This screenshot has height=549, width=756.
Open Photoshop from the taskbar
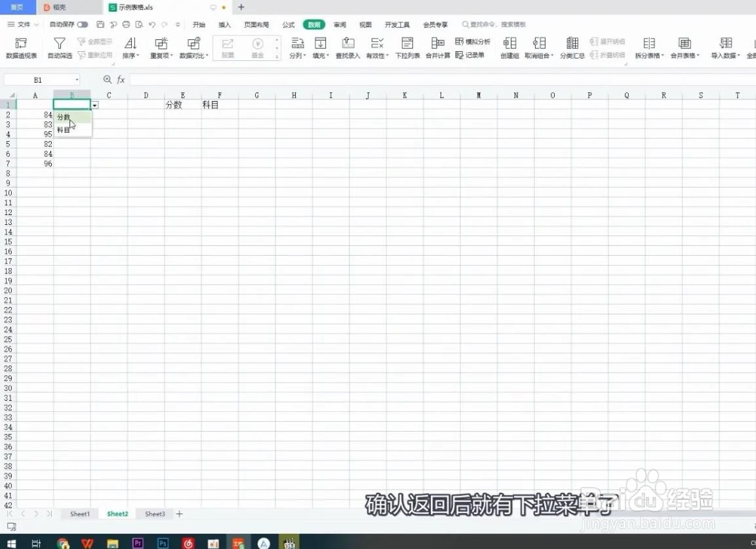click(163, 543)
